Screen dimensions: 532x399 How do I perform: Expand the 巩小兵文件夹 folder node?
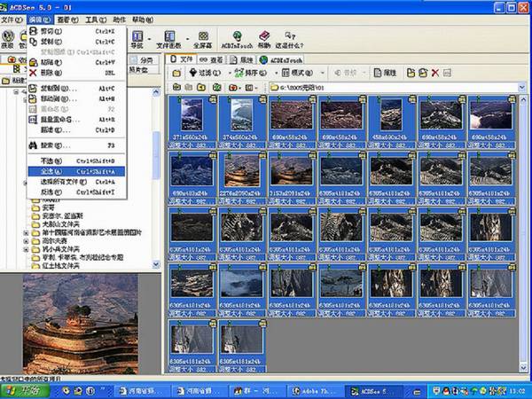(x=26, y=249)
